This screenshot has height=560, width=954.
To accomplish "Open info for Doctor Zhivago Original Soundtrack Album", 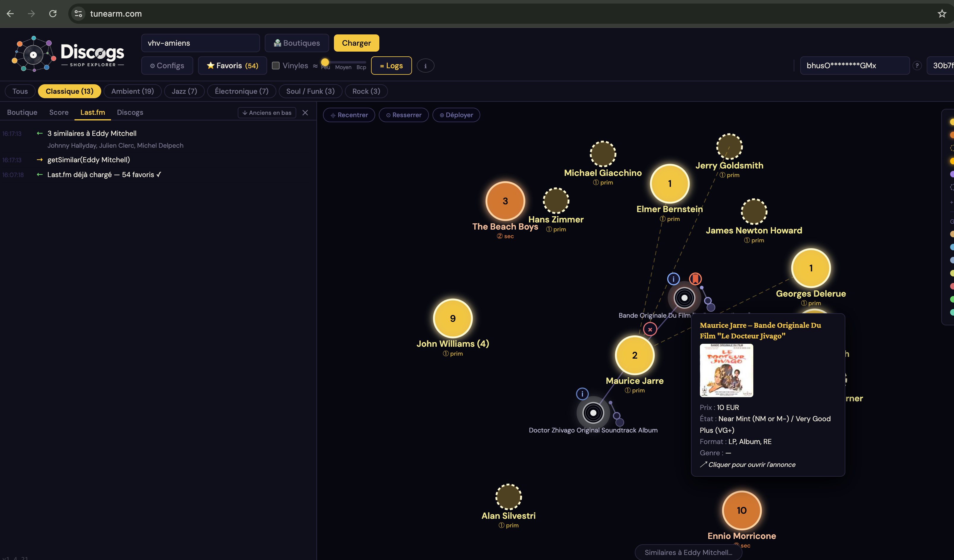I will (582, 394).
